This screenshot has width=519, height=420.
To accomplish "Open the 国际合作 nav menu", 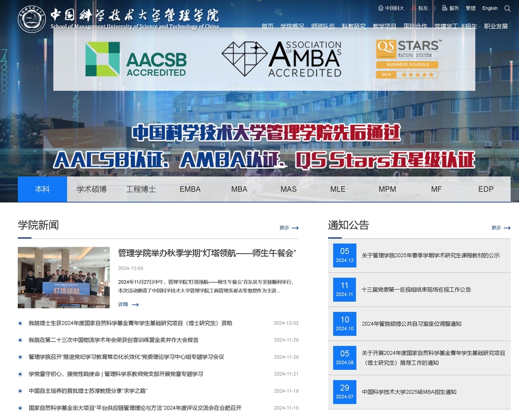I will [416, 26].
